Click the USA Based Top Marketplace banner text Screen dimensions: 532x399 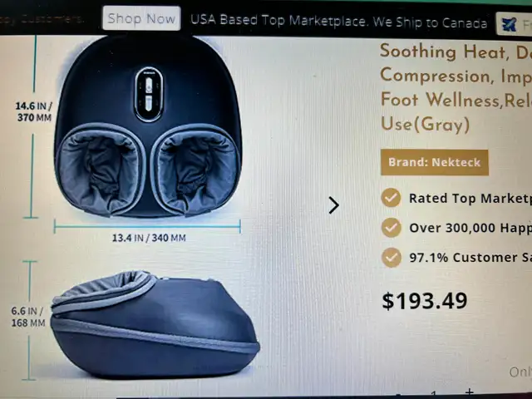pos(338,22)
